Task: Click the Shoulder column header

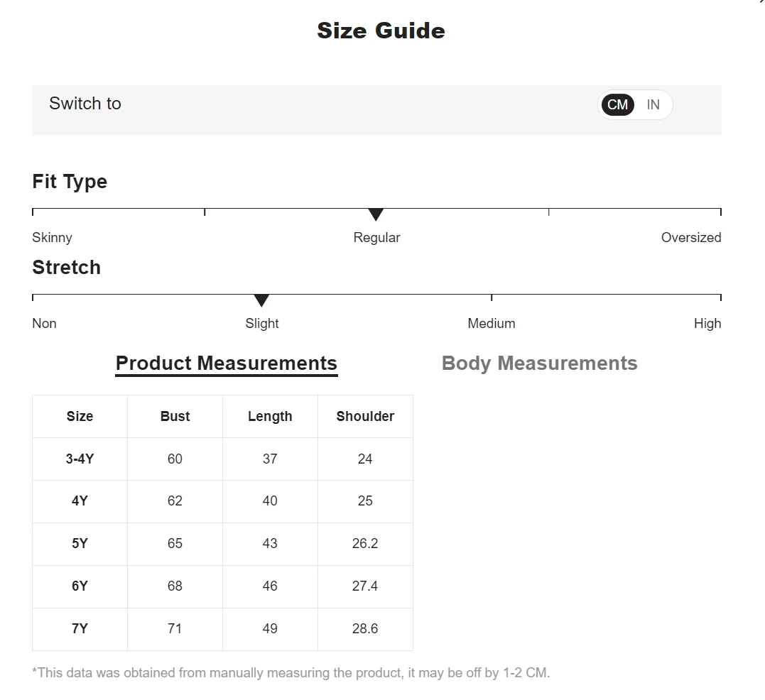Action: [x=365, y=416]
